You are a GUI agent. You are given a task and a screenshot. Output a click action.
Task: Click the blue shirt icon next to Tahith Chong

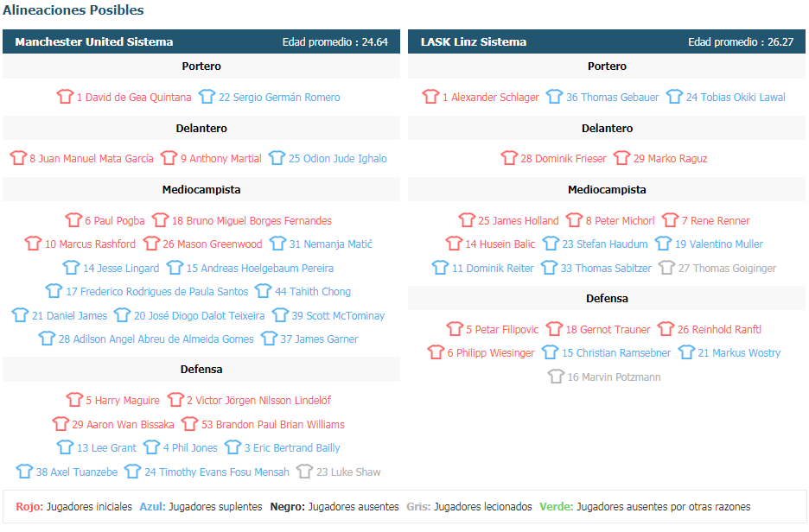(263, 291)
